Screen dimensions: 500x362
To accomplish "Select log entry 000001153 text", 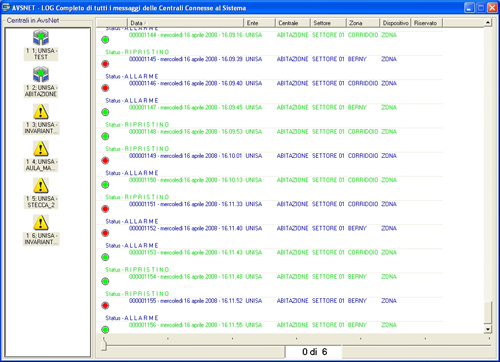I will click(x=186, y=253).
